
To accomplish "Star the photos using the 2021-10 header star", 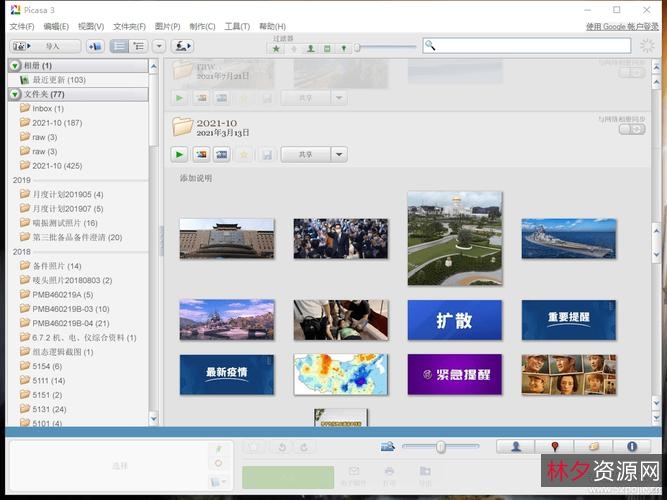I will coord(244,154).
